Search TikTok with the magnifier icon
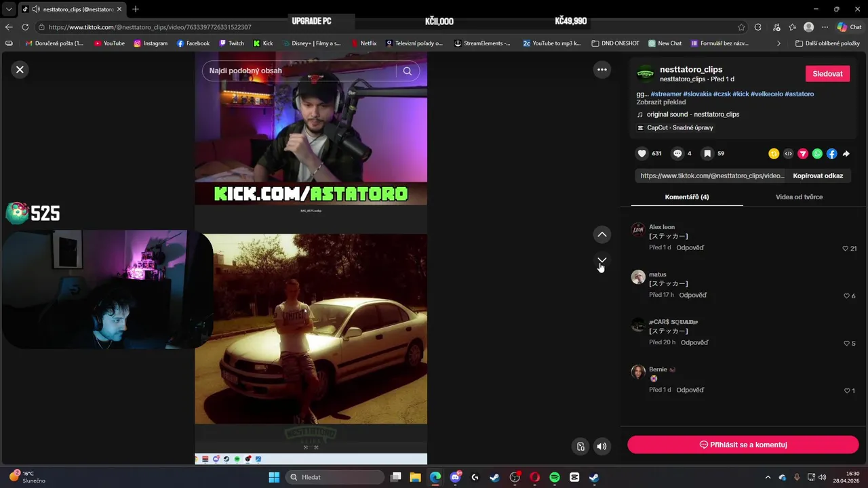This screenshot has height=488, width=868. 408,70
